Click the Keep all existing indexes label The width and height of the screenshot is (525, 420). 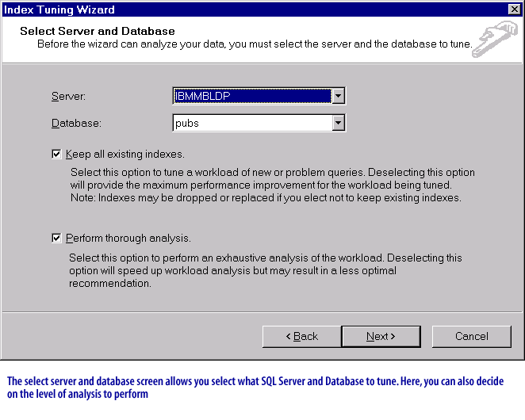(x=125, y=155)
